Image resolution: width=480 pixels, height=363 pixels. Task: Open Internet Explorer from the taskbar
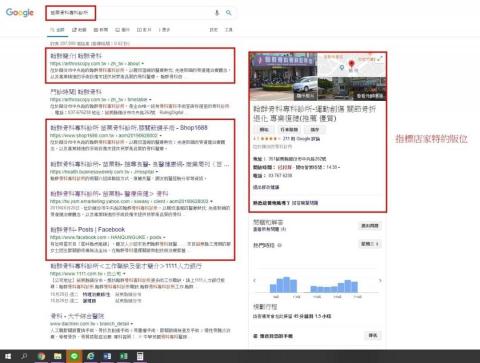click(x=90, y=356)
